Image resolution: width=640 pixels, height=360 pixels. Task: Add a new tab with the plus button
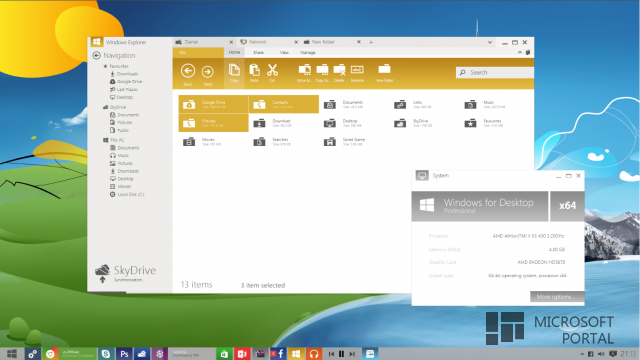pyautogui.click(x=371, y=42)
